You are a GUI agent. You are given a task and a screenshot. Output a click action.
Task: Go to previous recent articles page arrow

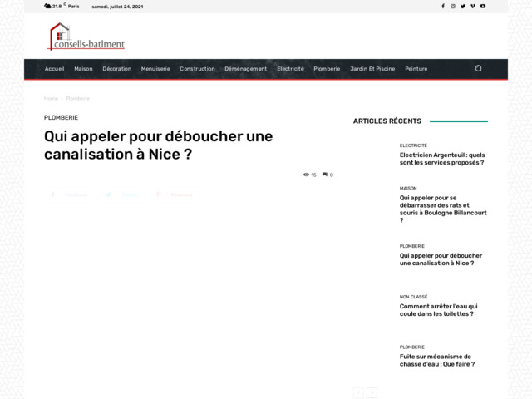(358, 392)
